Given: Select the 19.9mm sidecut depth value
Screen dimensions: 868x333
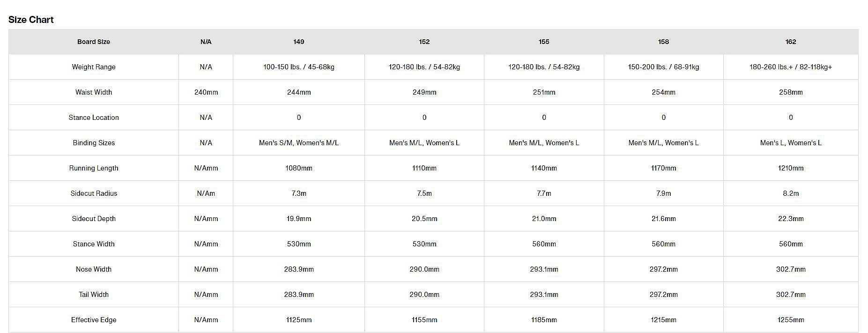Looking at the screenshot, I should click(299, 219).
